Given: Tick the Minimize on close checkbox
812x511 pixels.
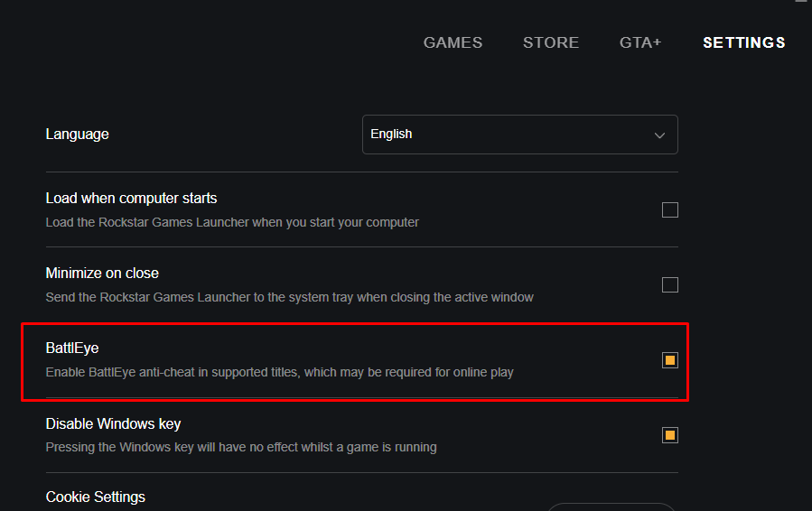Looking at the screenshot, I should (x=669, y=285).
